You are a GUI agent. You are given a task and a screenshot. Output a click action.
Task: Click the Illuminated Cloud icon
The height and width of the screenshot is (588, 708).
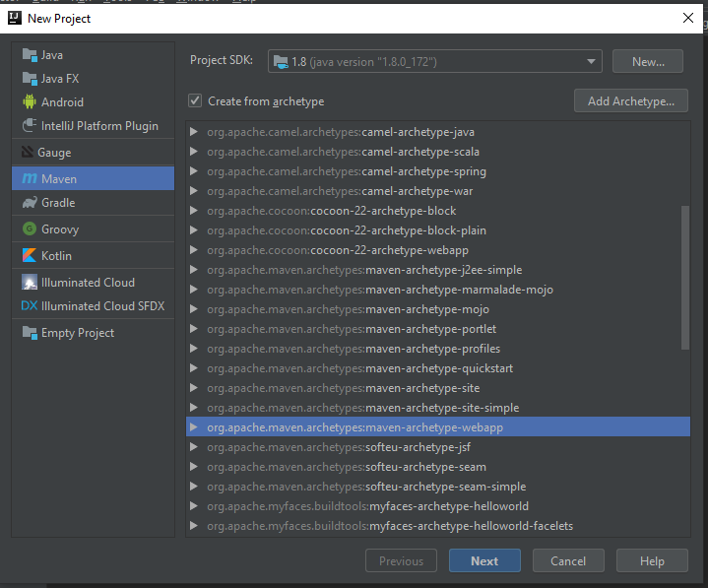point(30,283)
